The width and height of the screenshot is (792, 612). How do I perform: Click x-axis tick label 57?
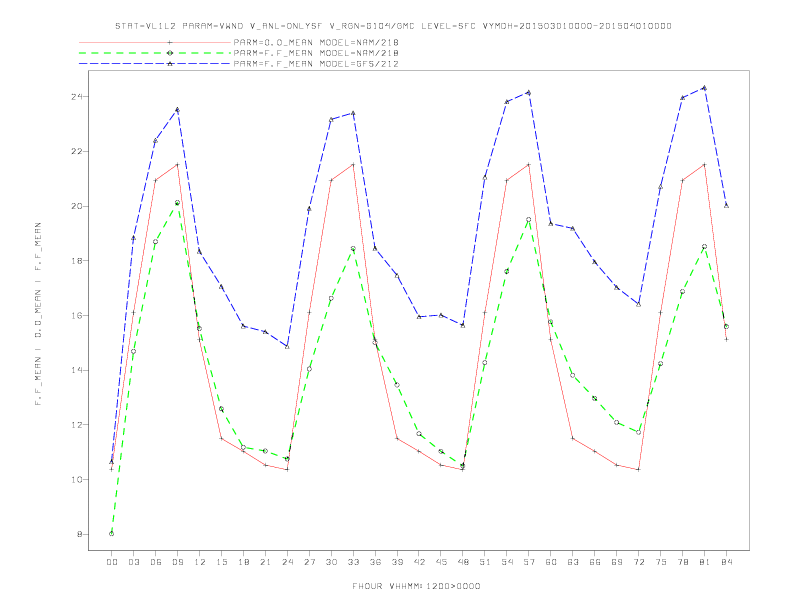point(529,562)
